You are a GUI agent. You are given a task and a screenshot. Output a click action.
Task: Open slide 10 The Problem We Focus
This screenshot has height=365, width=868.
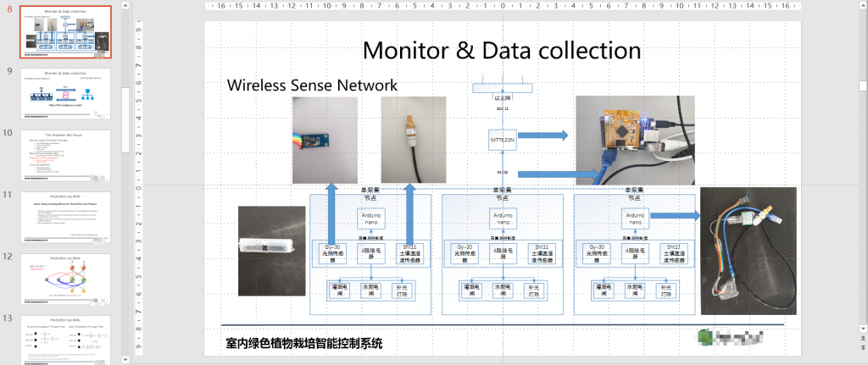pyautogui.click(x=65, y=156)
